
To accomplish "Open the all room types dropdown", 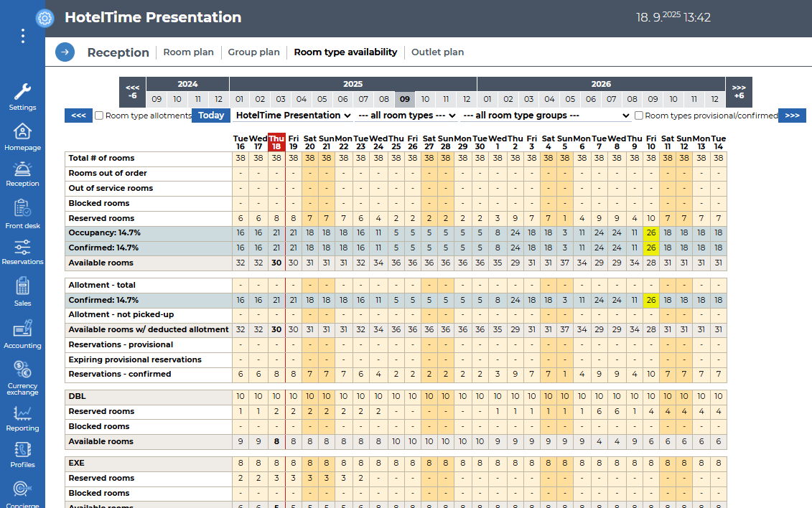I will tap(406, 116).
